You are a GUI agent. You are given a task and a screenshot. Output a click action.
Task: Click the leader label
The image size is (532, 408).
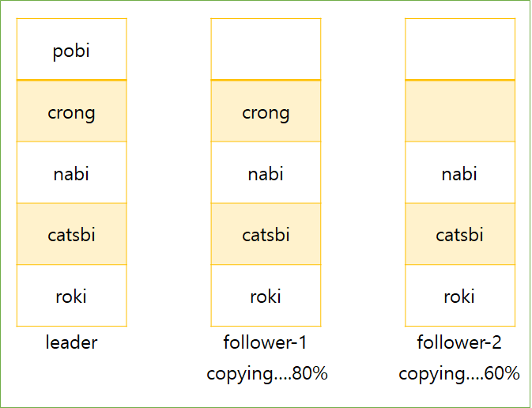[x=72, y=342]
